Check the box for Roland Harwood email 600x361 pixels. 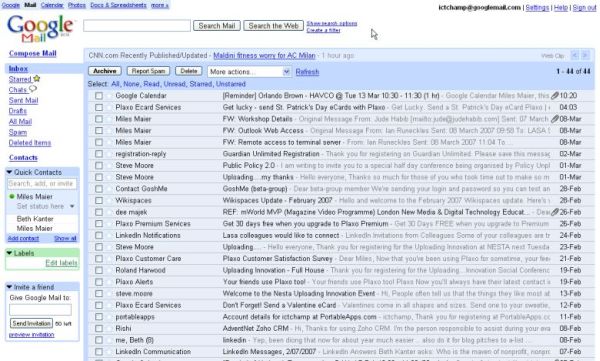click(x=99, y=270)
